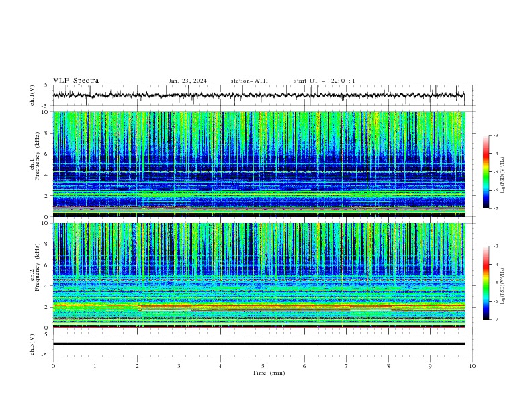Click time axis tick label "5"
532x411 pixels.
point(263,366)
